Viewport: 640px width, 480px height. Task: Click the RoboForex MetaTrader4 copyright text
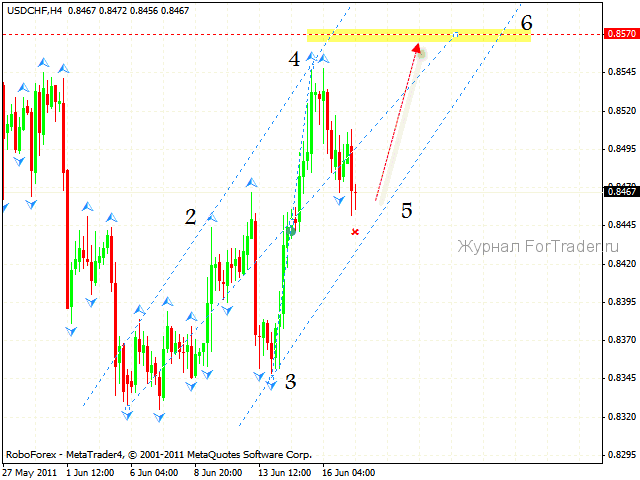[x=159, y=455]
